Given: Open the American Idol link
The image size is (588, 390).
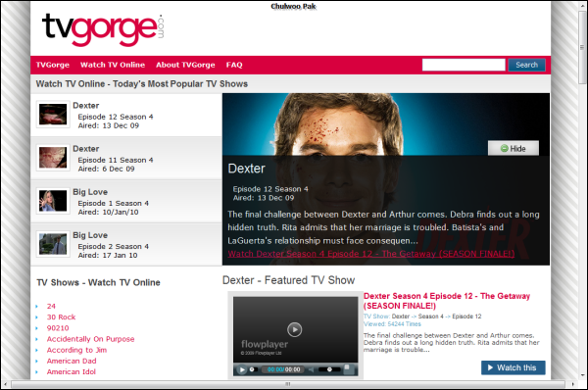Looking at the screenshot, I should tap(71, 371).
